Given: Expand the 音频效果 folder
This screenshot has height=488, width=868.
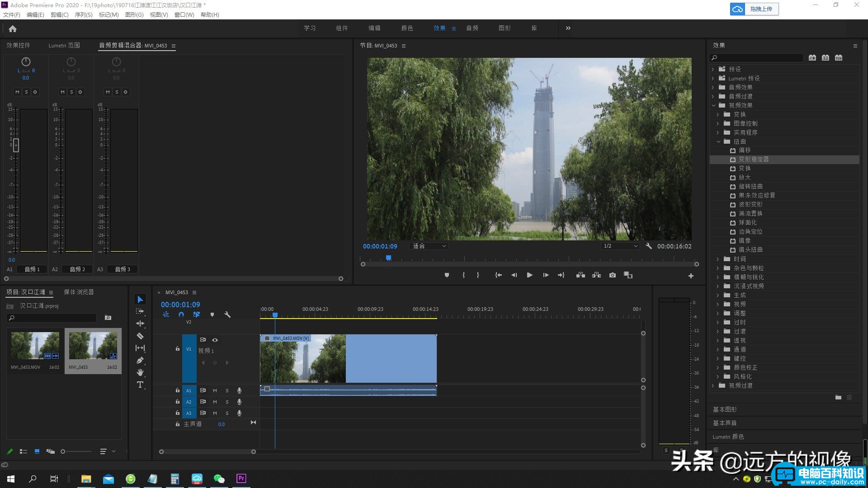Looking at the screenshot, I should [713, 87].
